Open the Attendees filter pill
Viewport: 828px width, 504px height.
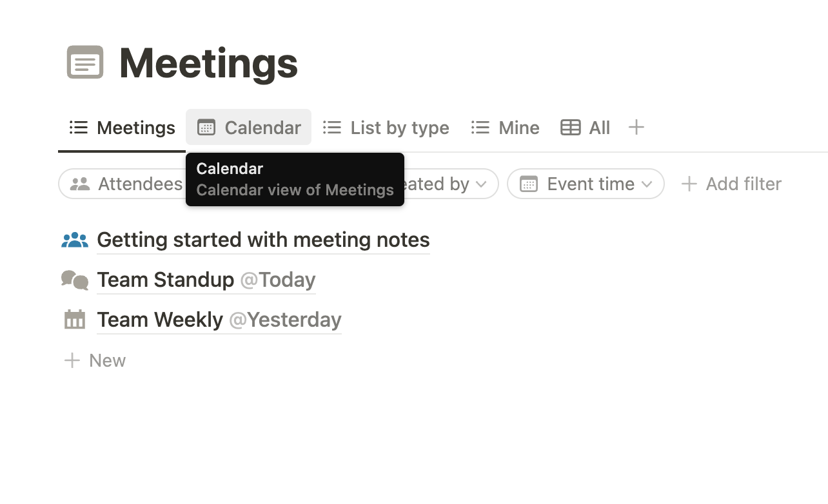click(x=123, y=184)
